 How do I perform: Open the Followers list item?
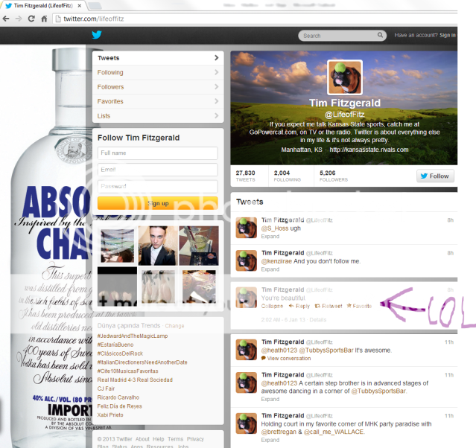(x=158, y=87)
